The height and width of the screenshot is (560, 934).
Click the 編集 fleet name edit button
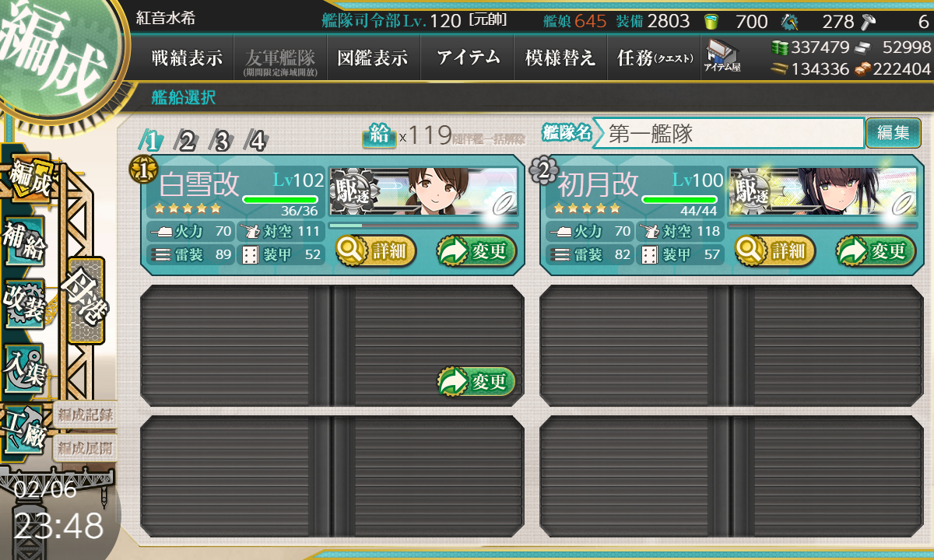tap(893, 133)
